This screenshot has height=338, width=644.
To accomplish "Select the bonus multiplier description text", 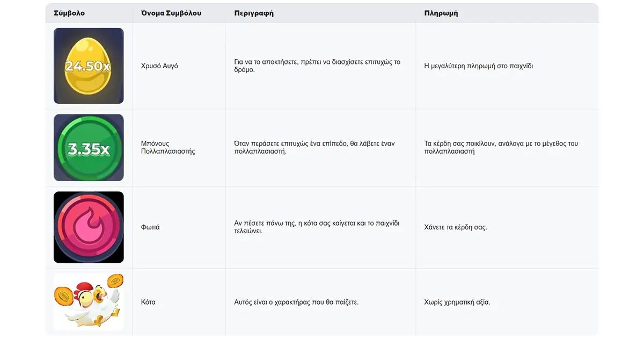I will coord(314,147).
